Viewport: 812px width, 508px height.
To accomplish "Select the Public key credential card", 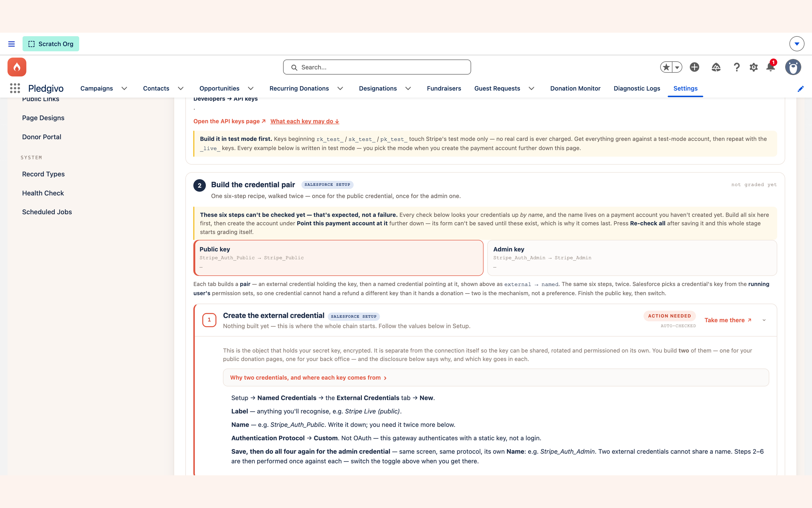I will coord(339,258).
